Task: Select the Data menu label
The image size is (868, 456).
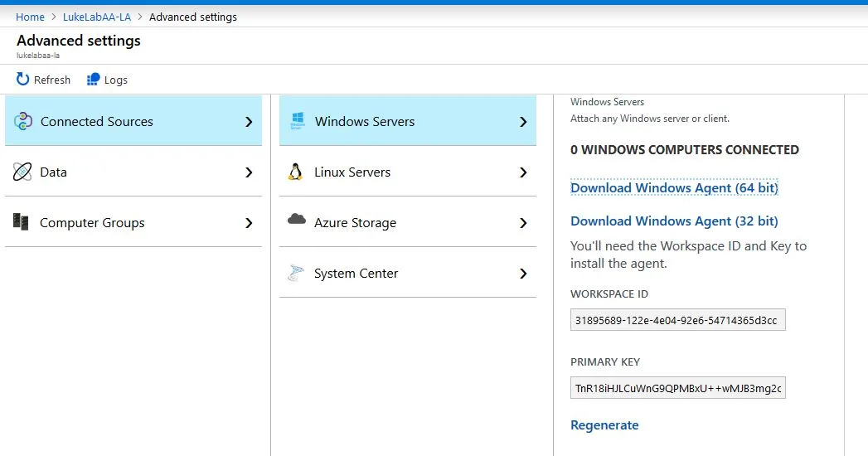Action: click(x=53, y=172)
